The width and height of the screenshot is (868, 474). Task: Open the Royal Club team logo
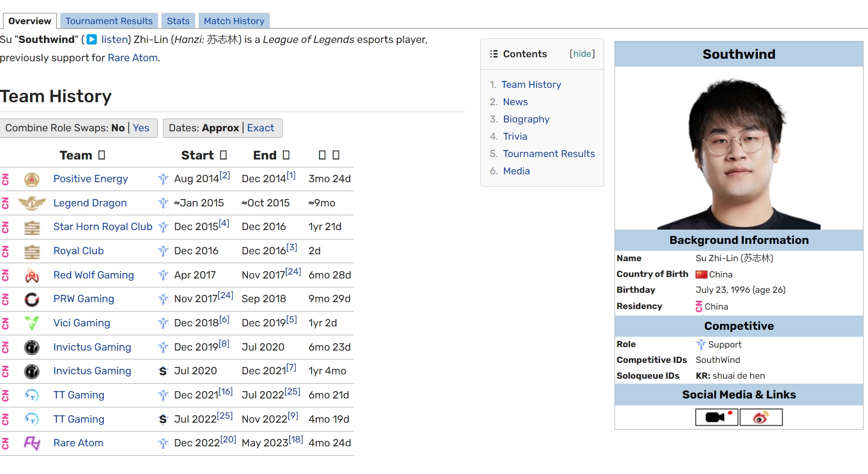click(x=32, y=251)
